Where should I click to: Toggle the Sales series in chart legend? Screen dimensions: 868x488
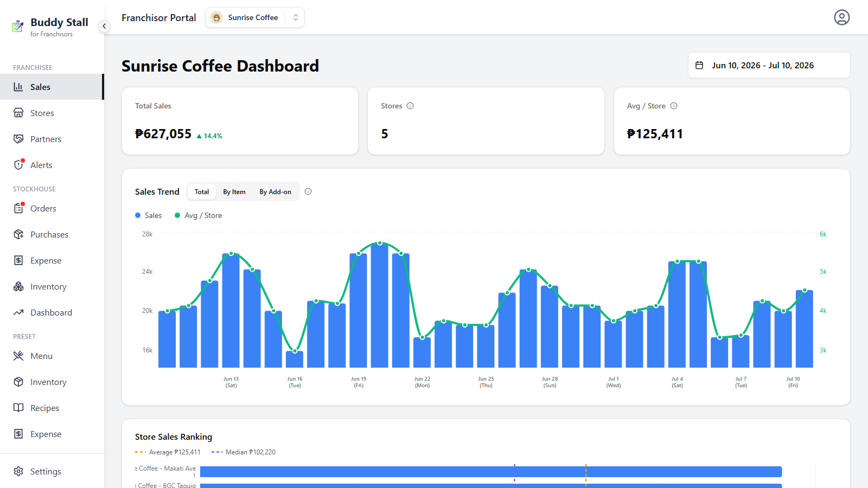(149, 215)
